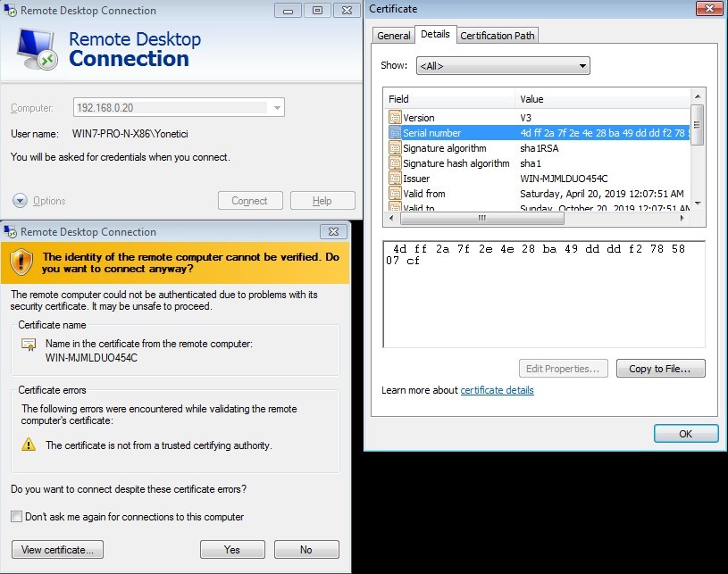Image resolution: width=728 pixels, height=574 pixels.
Task: Close the certificate warning dialog
Action: tap(333, 231)
